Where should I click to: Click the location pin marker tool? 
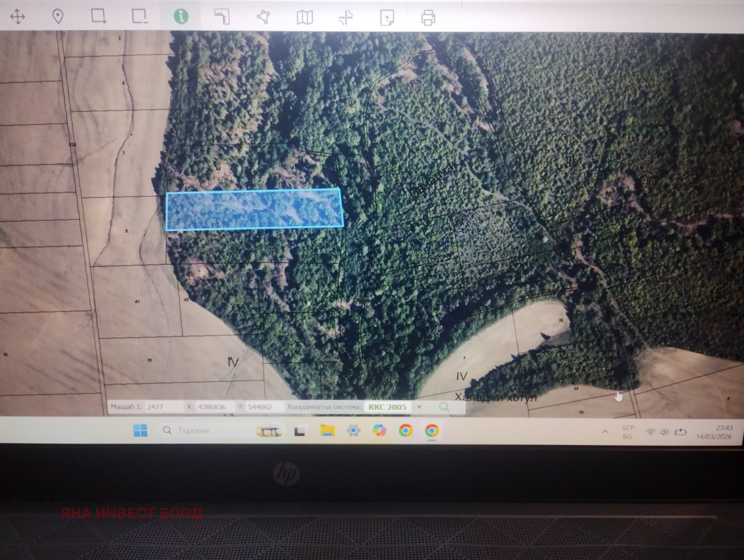[58, 17]
